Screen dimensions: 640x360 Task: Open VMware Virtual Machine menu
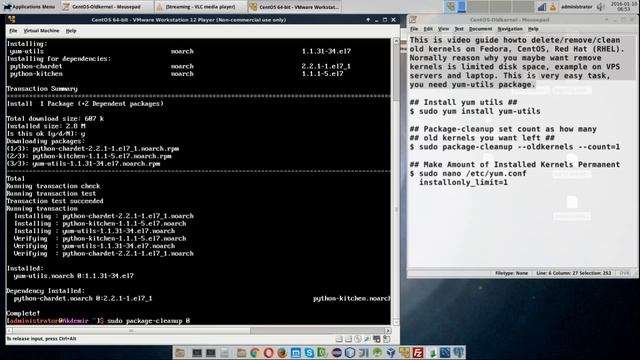pyautogui.click(x=41, y=31)
